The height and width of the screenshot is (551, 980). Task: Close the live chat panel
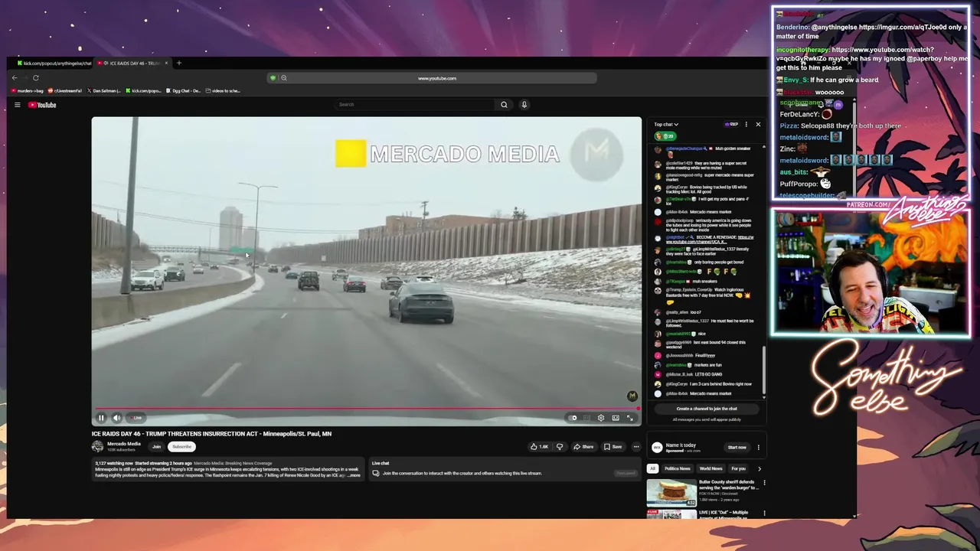click(x=758, y=125)
